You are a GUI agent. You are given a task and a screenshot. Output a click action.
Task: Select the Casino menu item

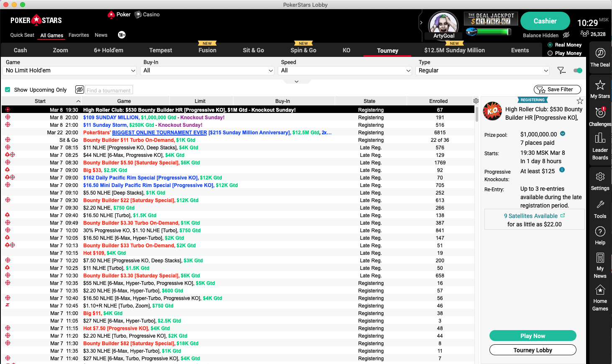(147, 14)
